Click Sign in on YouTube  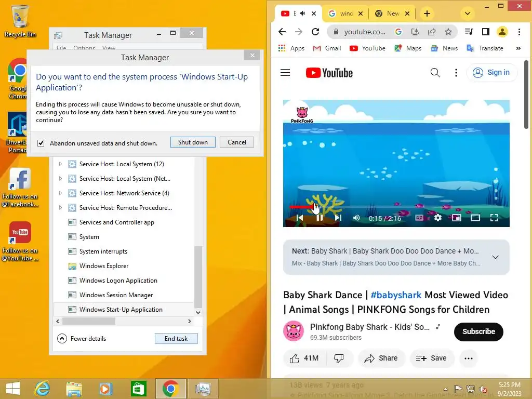pos(492,73)
